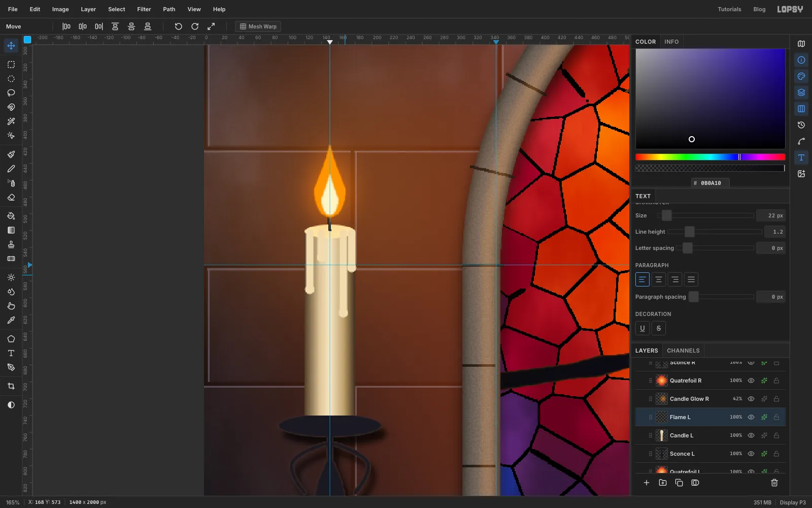This screenshot has width=812, height=508.
Task: Open the History panel icon on right sidebar
Action: click(801, 125)
